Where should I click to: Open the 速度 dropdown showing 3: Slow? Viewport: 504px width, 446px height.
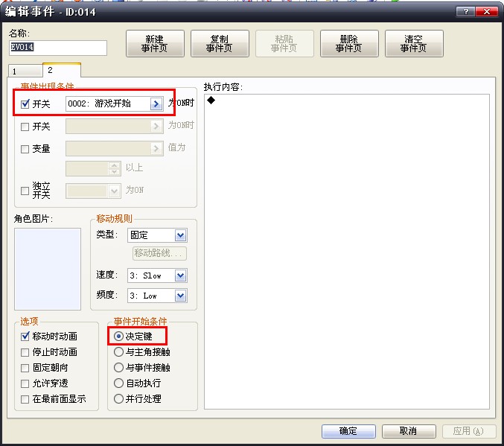point(157,275)
